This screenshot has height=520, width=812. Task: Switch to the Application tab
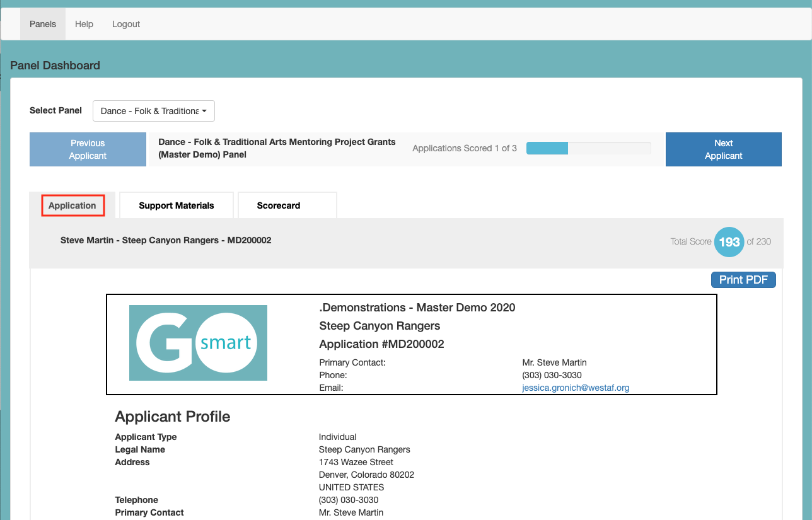click(x=72, y=205)
